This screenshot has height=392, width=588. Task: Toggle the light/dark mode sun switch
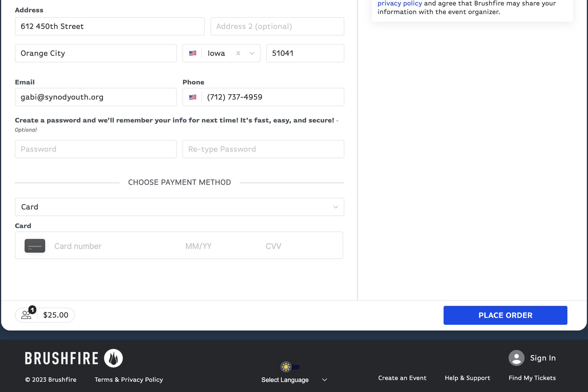[x=290, y=367]
